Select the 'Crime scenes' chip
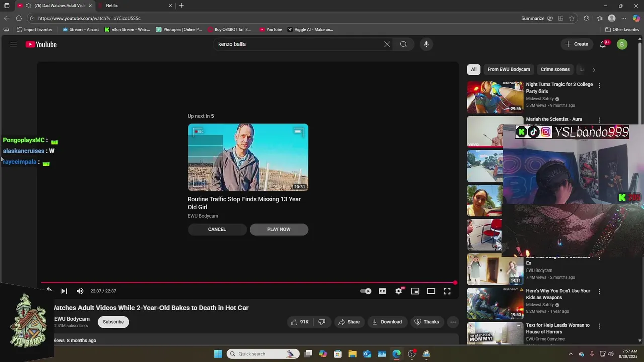Image resolution: width=644 pixels, height=362 pixels. point(555,70)
